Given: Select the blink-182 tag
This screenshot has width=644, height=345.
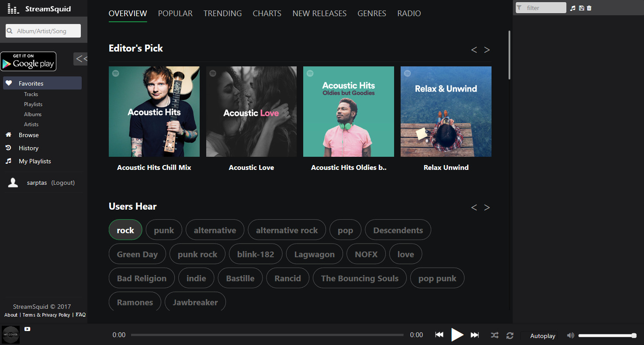Looking at the screenshot, I should click(x=256, y=254).
